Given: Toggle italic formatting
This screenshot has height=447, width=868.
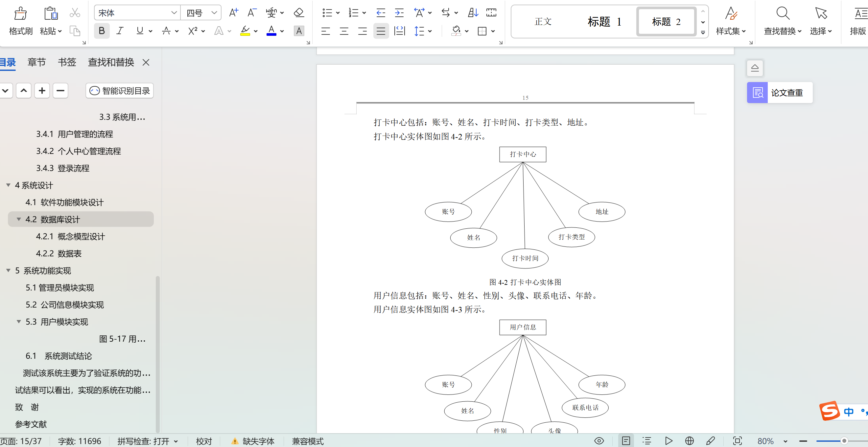Looking at the screenshot, I should click(120, 31).
